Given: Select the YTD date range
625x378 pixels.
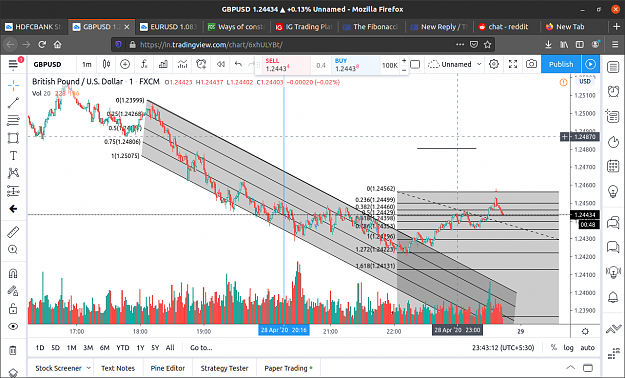Looking at the screenshot, I should tap(123, 348).
